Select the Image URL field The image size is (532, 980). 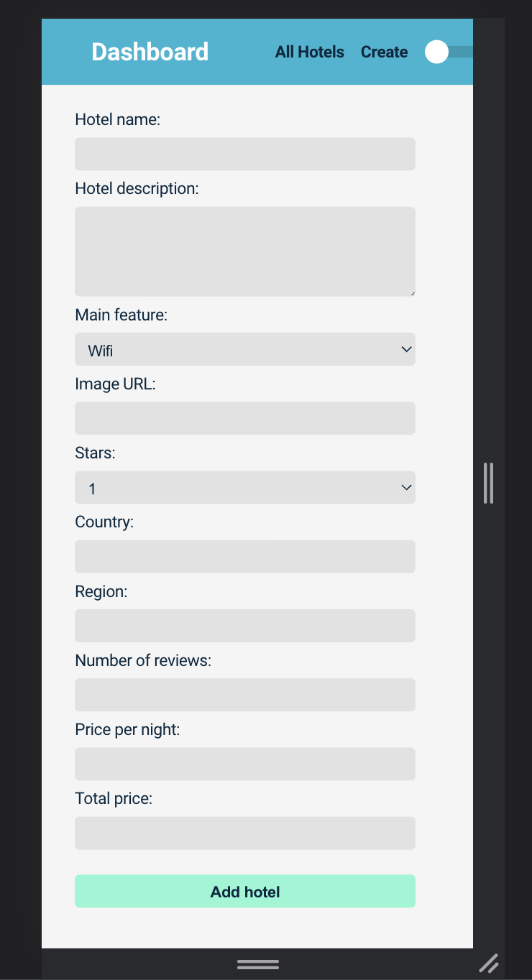(x=244, y=418)
